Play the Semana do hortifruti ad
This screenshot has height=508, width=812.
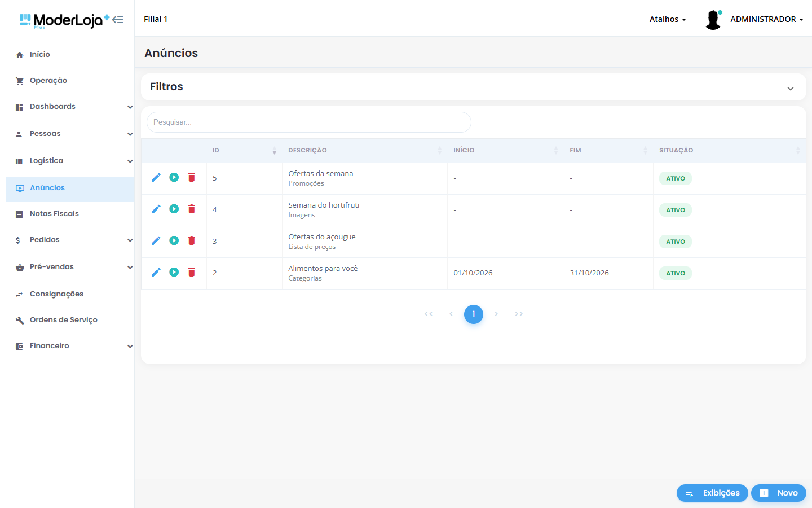[174, 209]
